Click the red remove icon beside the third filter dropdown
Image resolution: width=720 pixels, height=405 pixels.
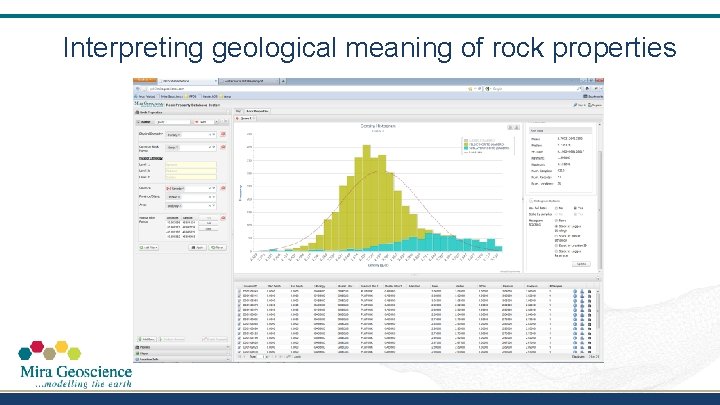pos(223,188)
